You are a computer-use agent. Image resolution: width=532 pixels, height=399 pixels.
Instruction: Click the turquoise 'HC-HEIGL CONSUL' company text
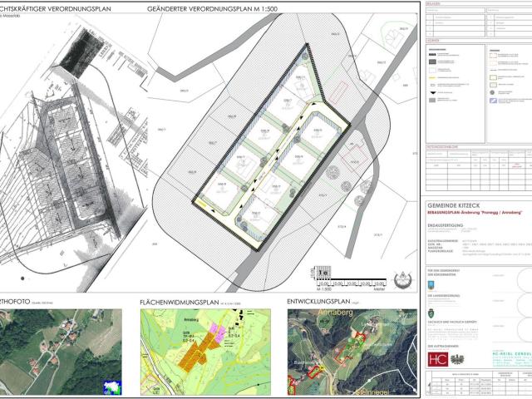point(512,354)
